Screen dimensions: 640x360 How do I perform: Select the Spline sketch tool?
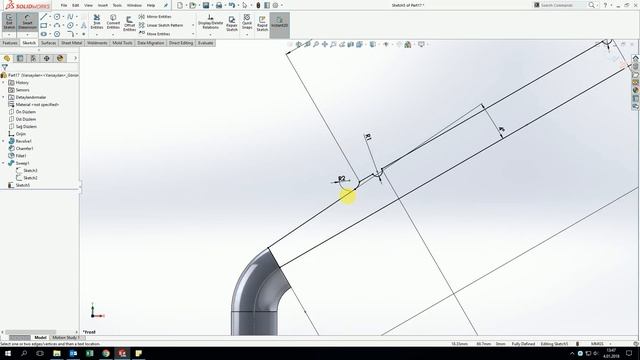pos(70,17)
